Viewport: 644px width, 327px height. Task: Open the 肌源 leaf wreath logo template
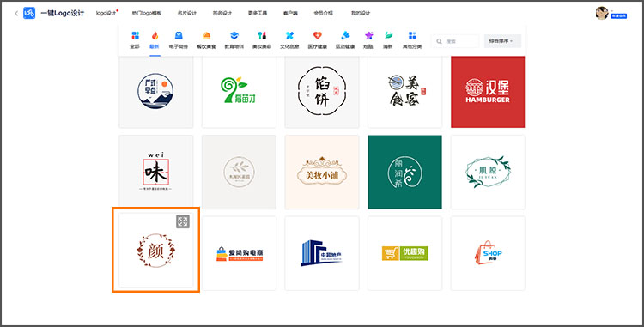point(488,172)
